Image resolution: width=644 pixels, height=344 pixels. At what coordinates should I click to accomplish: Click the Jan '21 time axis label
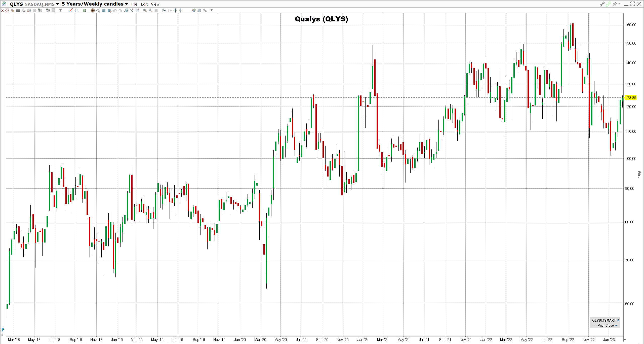(x=363, y=339)
